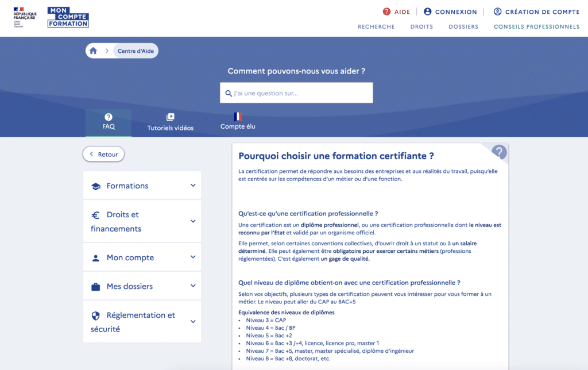Click the 'Niveau 4 = Bac / BP' item
The image size is (588, 370).
pyautogui.click(x=271, y=327)
